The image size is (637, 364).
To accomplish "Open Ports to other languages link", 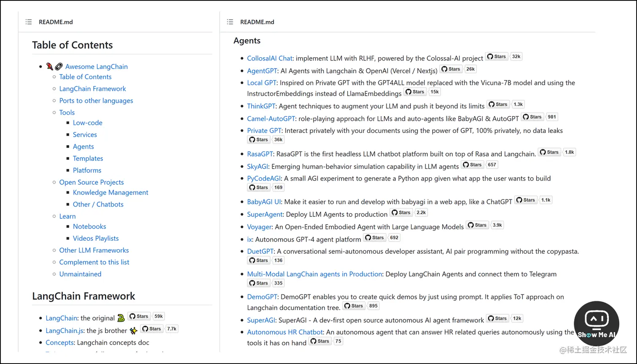I will (x=96, y=101).
